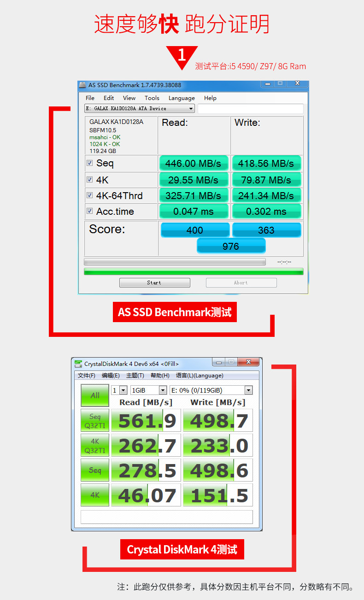Click the Start button in AS SSD
This screenshot has width=364, height=600.
pos(154,283)
